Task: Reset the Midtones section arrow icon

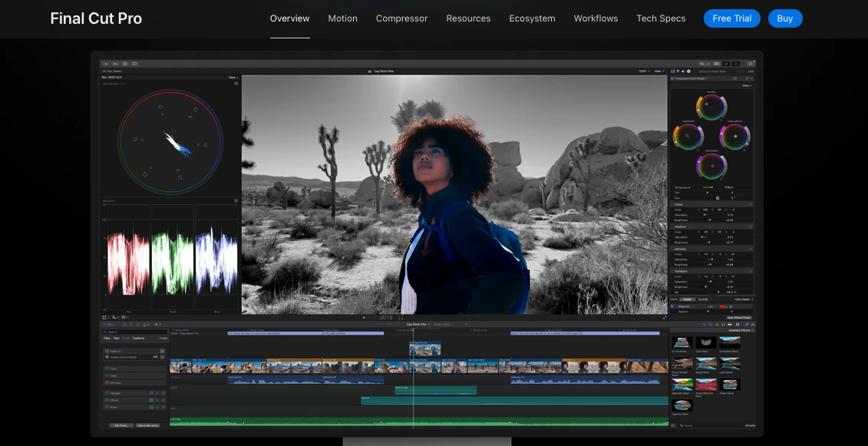Action: click(751, 249)
